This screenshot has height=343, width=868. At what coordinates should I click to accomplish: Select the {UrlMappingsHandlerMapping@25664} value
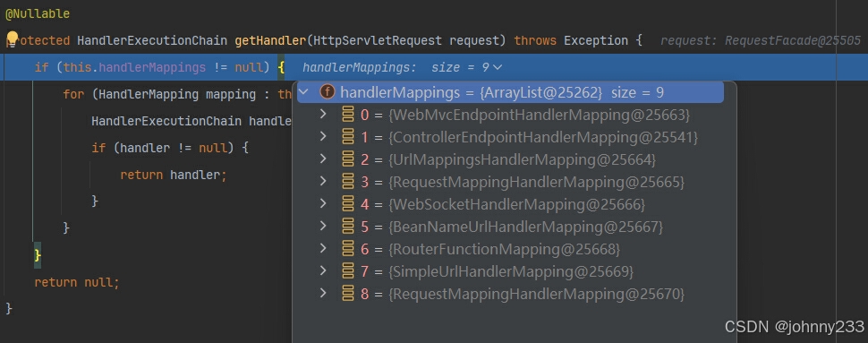click(x=522, y=160)
